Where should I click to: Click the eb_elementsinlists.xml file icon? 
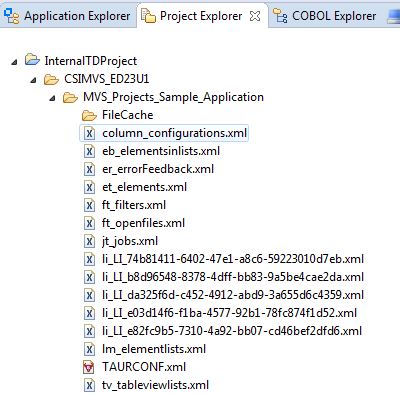pyautogui.click(x=89, y=151)
